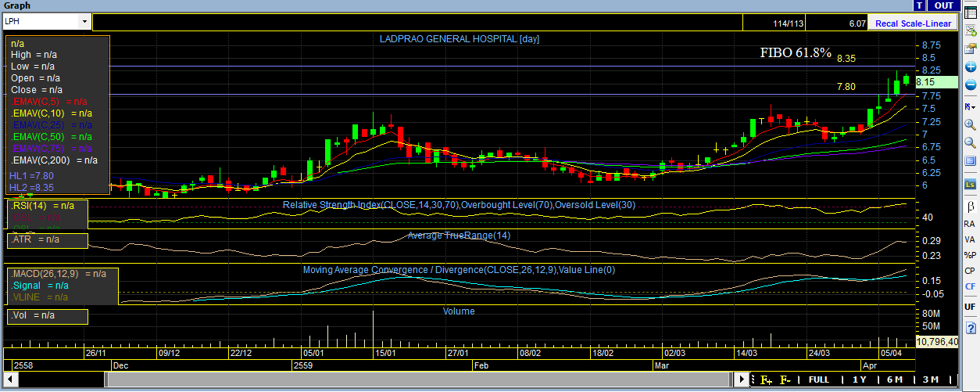The width and height of the screenshot is (980, 392).
Task: Select the FULL time range
Action: [x=818, y=379]
